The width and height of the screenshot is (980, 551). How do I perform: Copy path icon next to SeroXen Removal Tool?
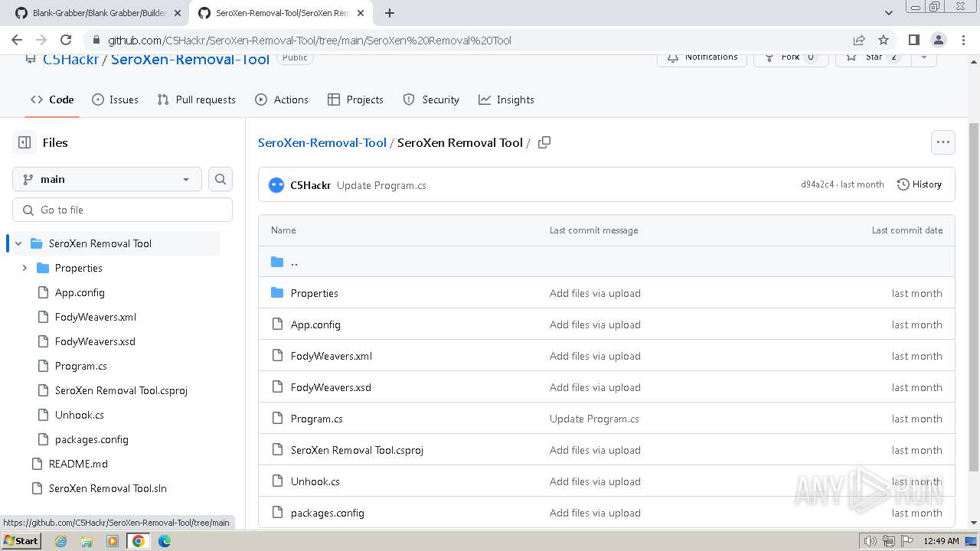pos(544,142)
